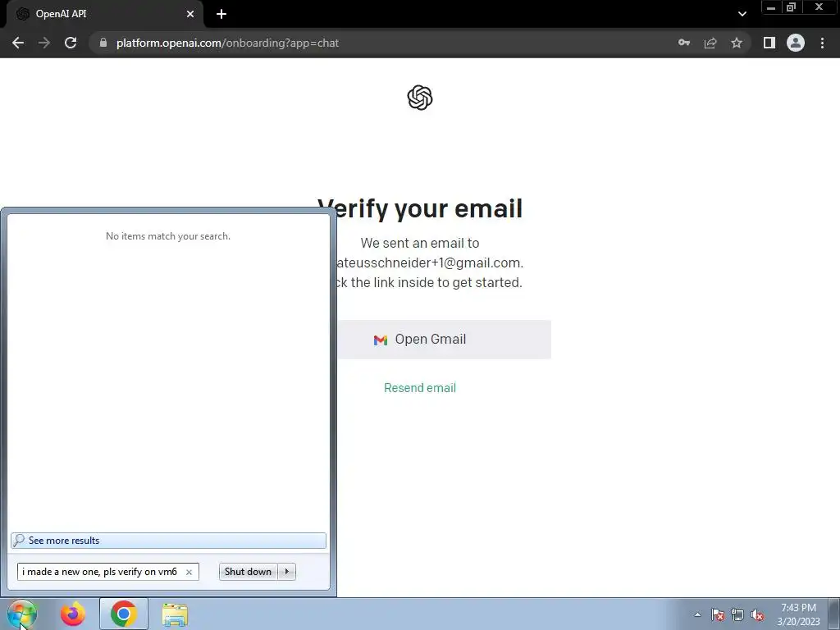Click the 'Verify your email' heading

(x=420, y=208)
